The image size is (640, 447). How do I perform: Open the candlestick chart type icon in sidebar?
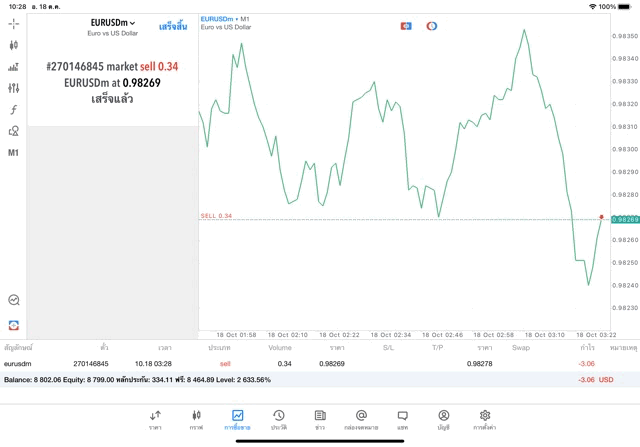(x=13, y=45)
